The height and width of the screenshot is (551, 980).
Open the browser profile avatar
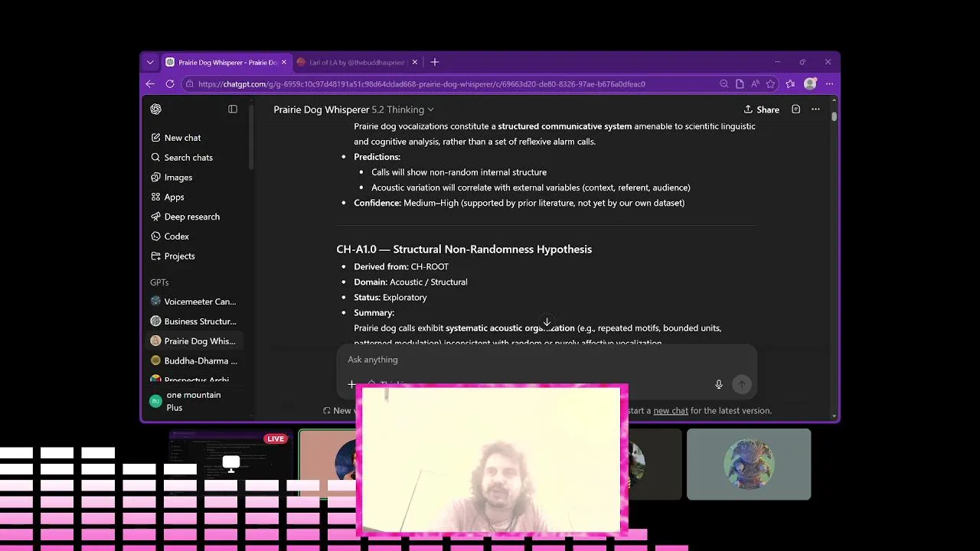point(810,84)
